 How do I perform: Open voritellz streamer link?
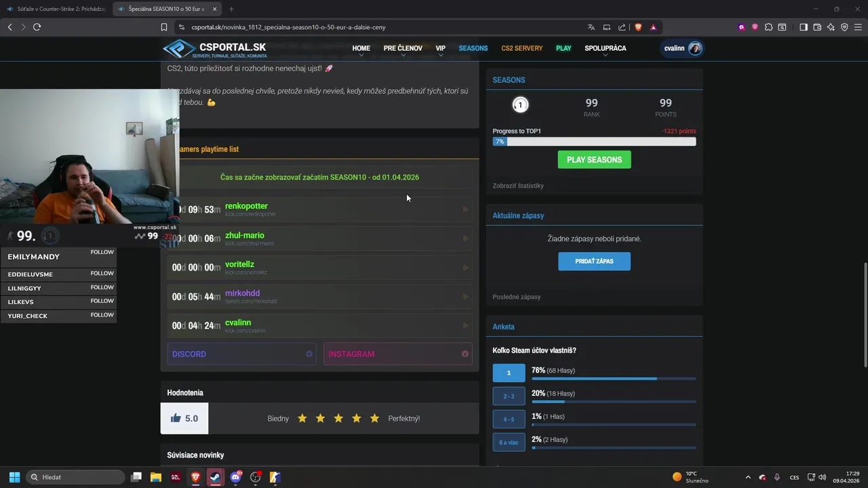coord(239,264)
